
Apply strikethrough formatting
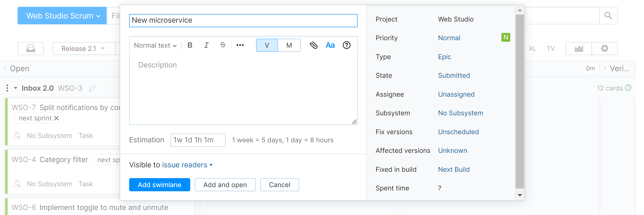point(223,45)
